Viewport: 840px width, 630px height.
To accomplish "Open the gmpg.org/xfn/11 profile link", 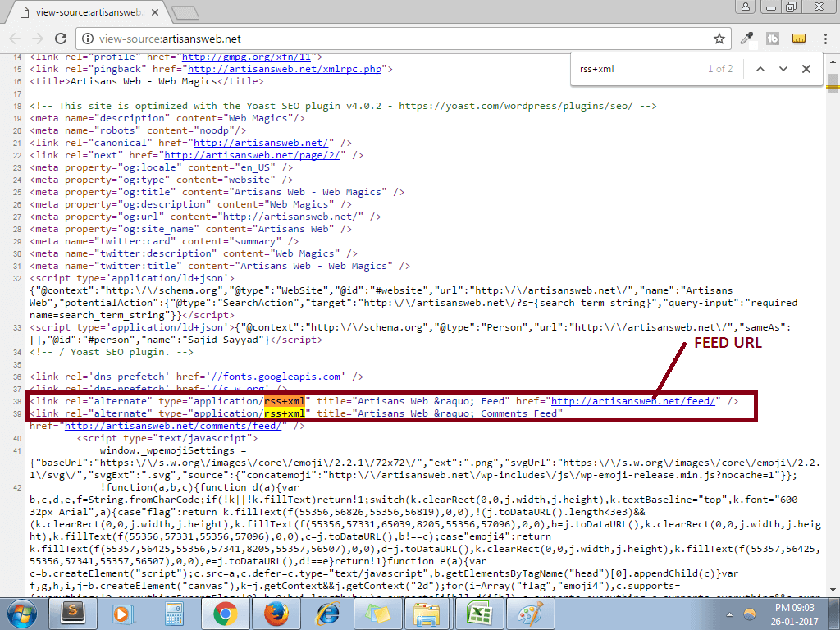I will pos(246,57).
